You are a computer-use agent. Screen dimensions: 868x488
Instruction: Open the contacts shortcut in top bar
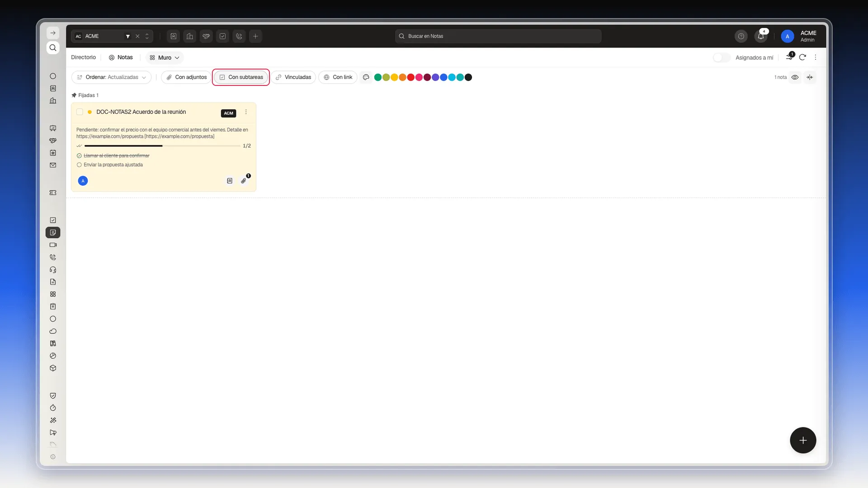174,36
